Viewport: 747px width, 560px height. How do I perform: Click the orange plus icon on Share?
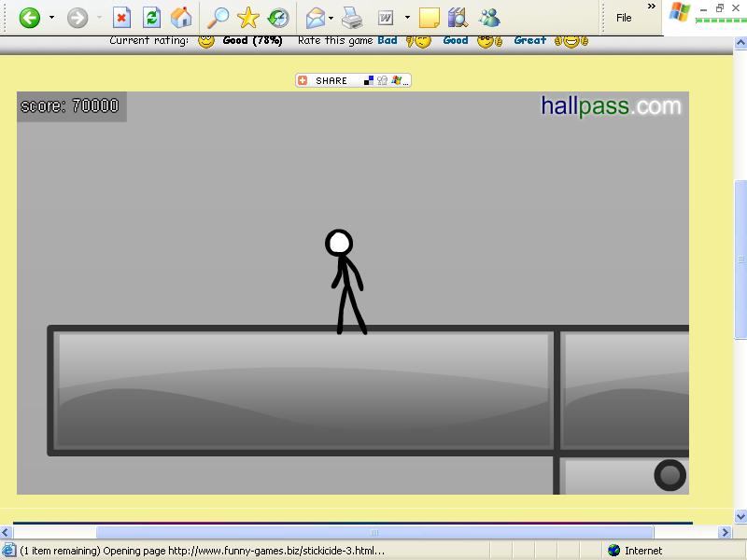303,80
